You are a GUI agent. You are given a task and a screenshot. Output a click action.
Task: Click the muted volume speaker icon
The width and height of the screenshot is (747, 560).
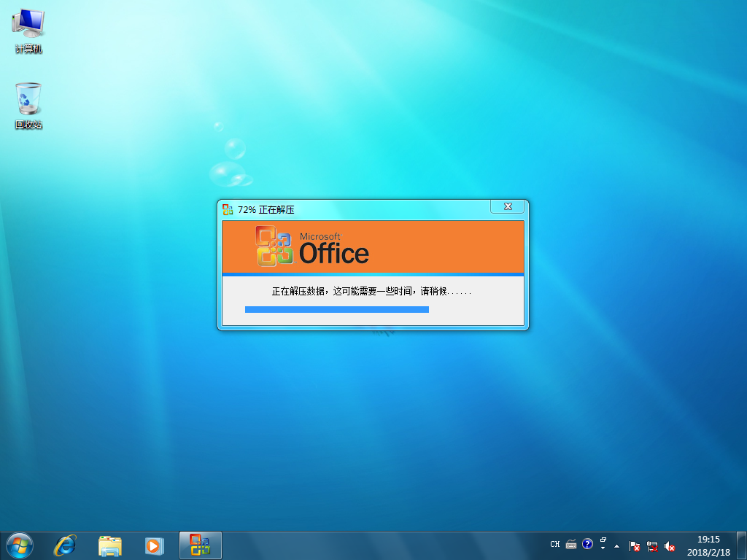click(x=670, y=546)
